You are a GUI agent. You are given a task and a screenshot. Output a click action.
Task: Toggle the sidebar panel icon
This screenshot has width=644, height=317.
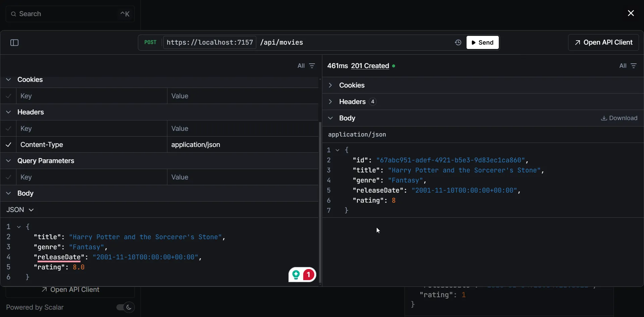(x=14, y=43)
